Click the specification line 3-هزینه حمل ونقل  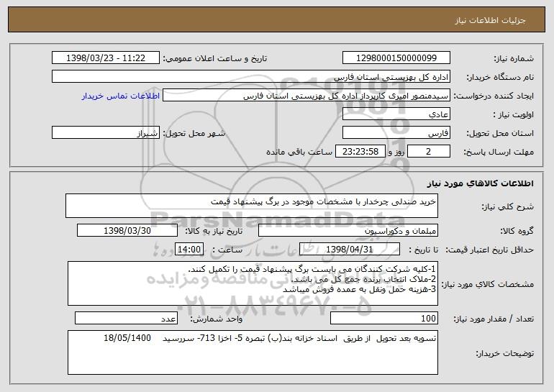360,289
